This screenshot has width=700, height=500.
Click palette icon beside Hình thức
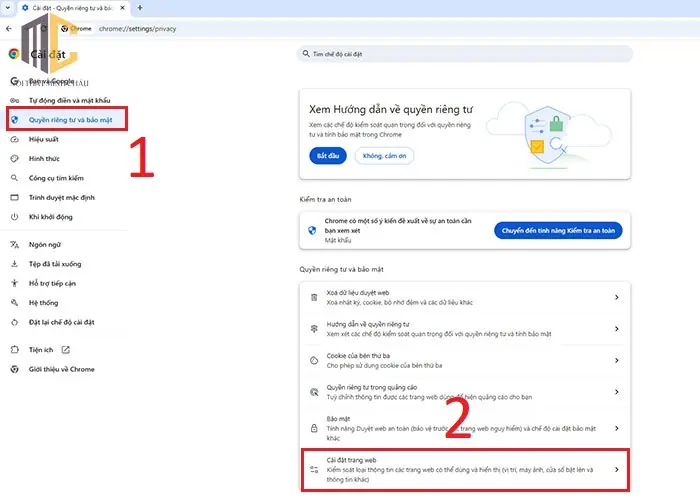[14, 158]
